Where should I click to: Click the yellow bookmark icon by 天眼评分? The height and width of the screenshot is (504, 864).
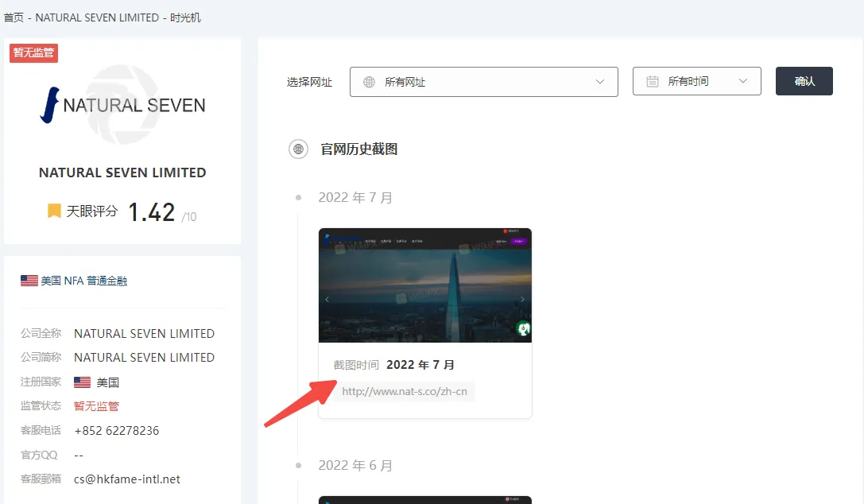pyautogui.click(x=54, y=211)
